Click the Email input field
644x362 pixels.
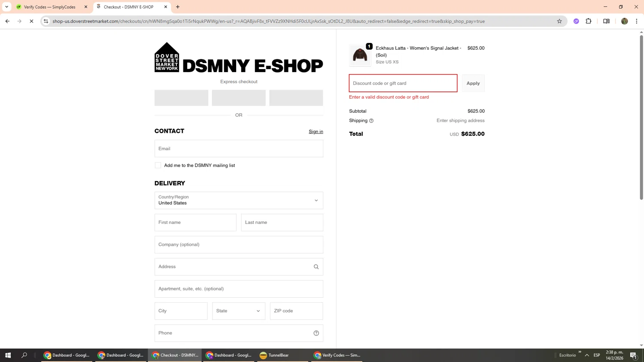239,148
